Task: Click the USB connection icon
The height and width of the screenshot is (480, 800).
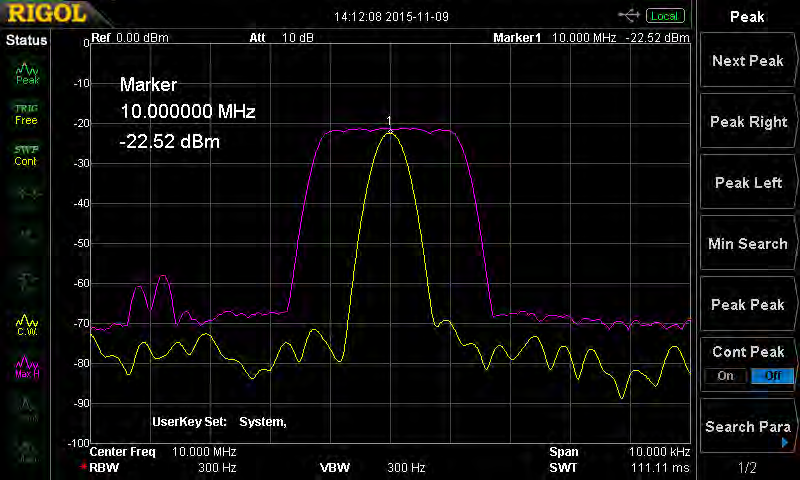Action: click(628, 15)
